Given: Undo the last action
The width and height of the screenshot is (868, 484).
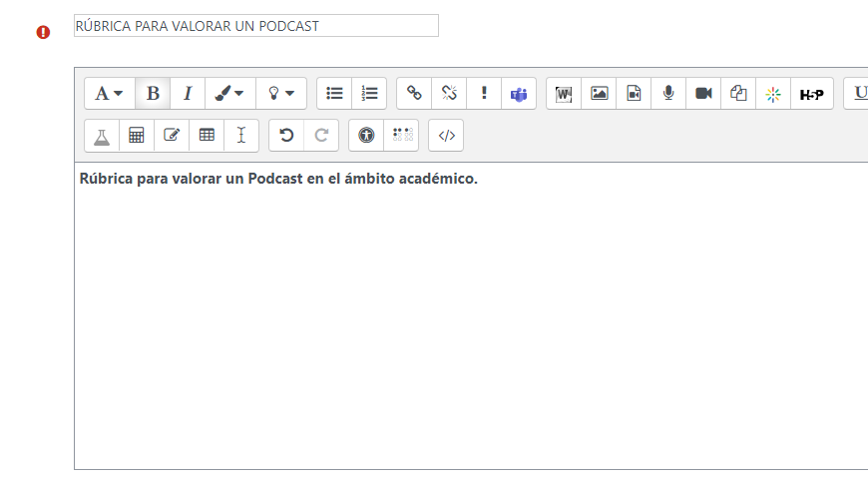Looking at the screenshot, I should [x=286, y=136].
